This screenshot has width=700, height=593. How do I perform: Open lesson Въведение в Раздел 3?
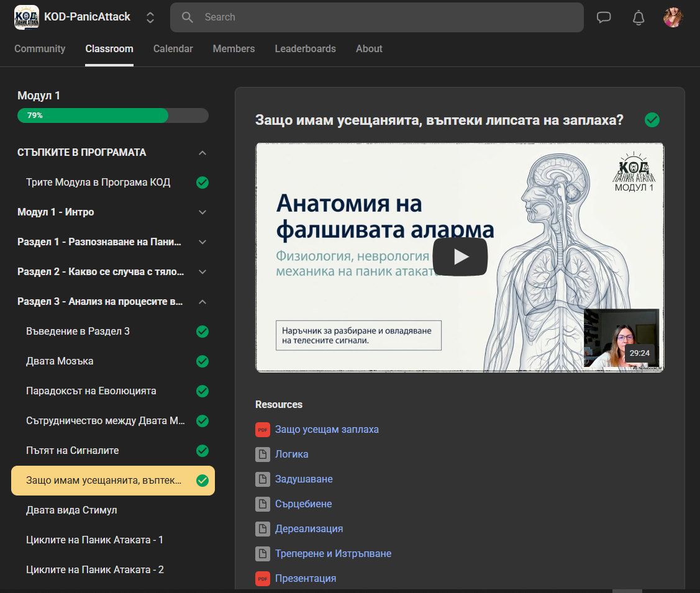(78, 331)
